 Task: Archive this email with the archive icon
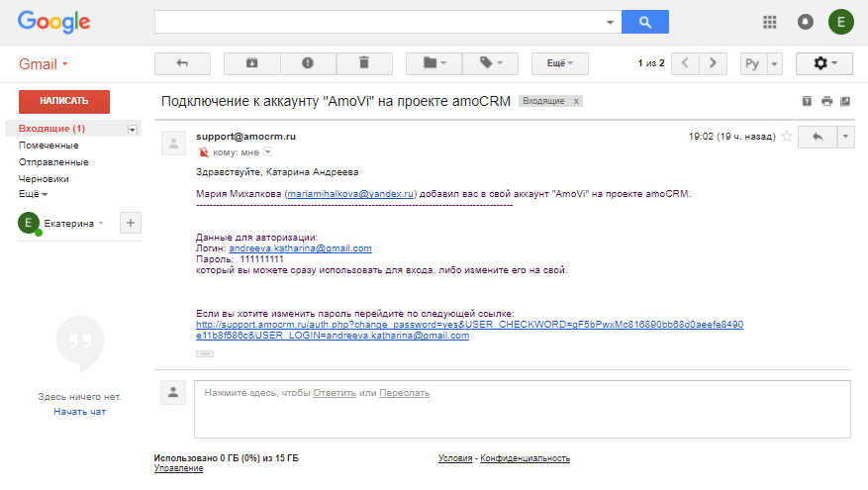[252, 62]
